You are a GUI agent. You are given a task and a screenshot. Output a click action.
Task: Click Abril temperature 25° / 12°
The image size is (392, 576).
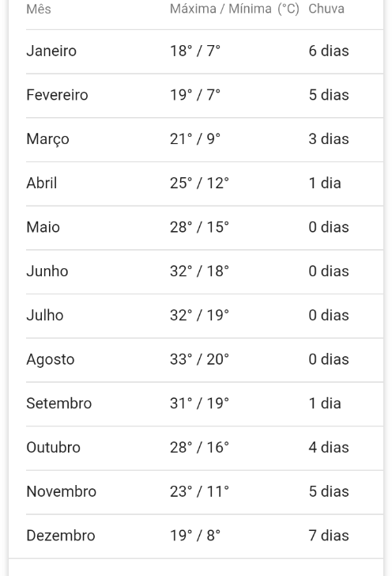click(x=199, y=183)
